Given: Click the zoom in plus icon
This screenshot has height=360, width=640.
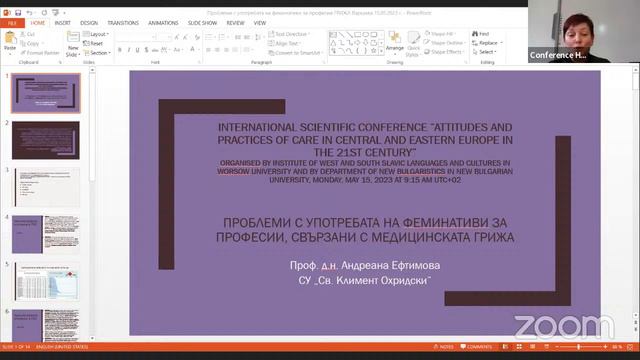Looking at the screenshot, I should point(605,347).
